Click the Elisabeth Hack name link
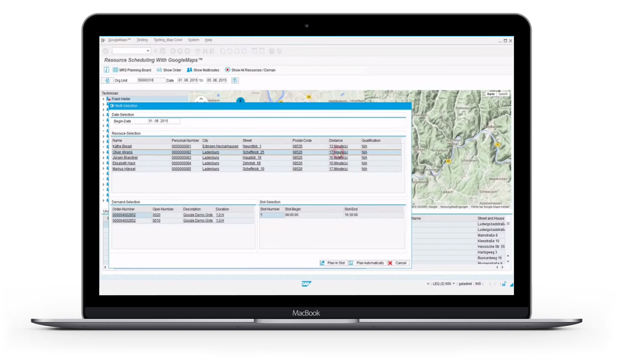 coord(124,163)
